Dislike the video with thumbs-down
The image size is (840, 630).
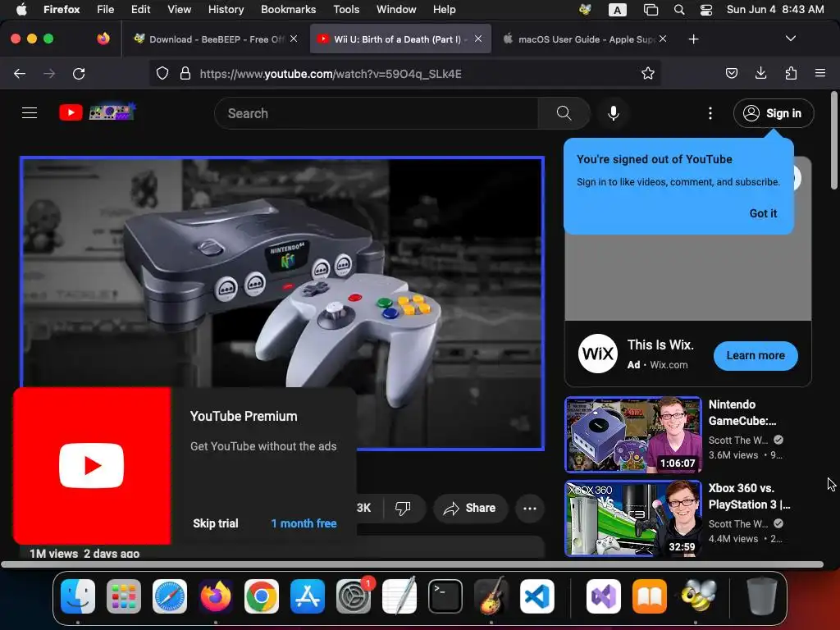[403, 508]
